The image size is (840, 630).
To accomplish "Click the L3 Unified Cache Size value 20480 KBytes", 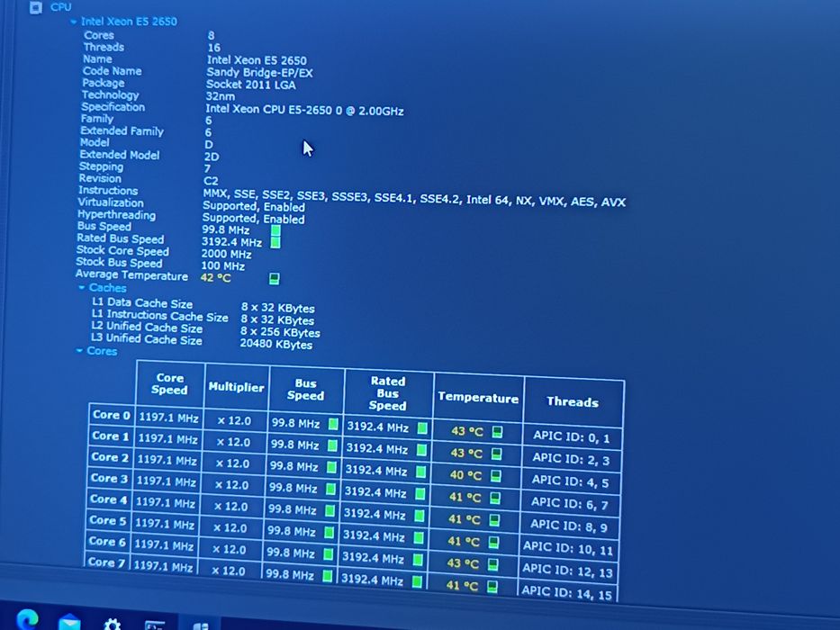I will 275,344.
